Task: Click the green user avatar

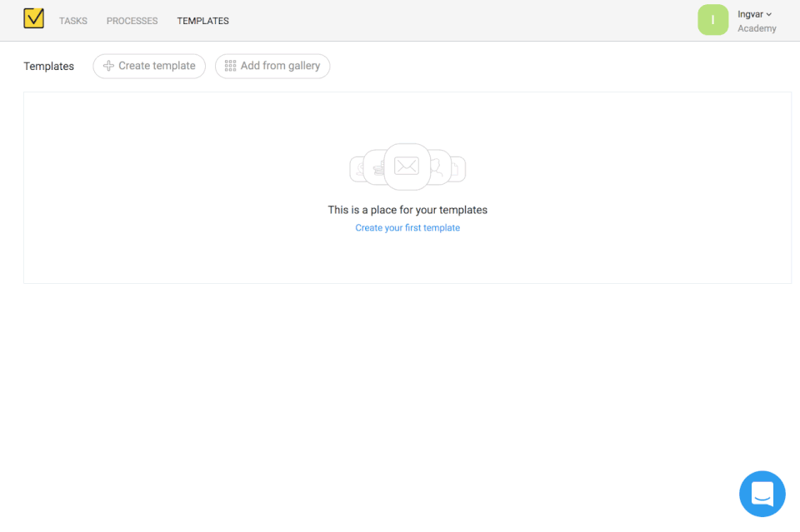Action: pyautogui.click(x=712, y=20)
